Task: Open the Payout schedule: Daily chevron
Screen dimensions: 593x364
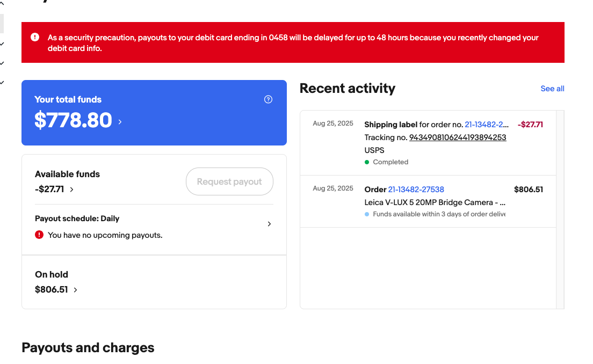Action: [269, 224]
